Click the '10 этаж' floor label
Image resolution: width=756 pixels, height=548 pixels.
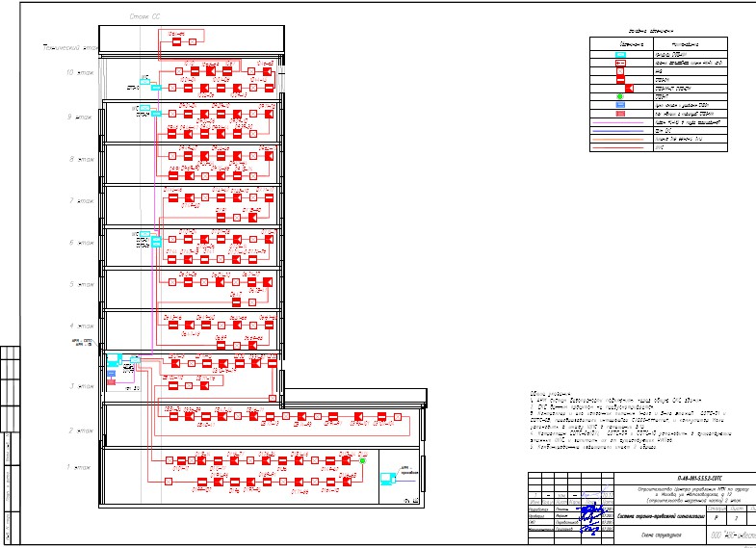(x=80, y=73)
